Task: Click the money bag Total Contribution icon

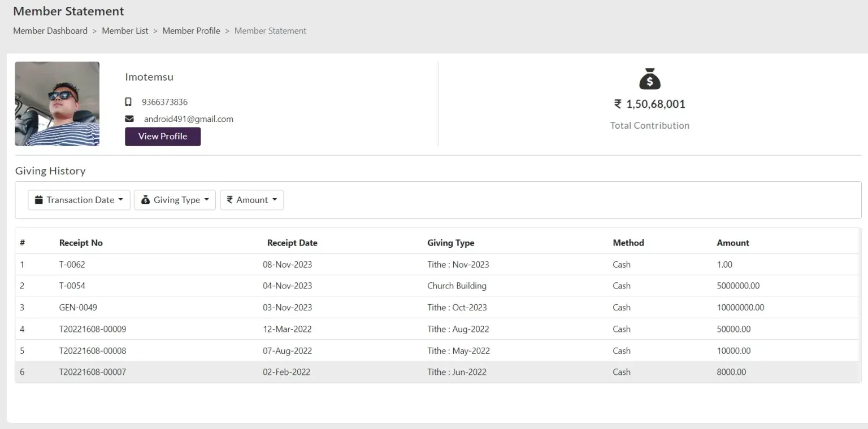Action: click(x=649, y=79)
